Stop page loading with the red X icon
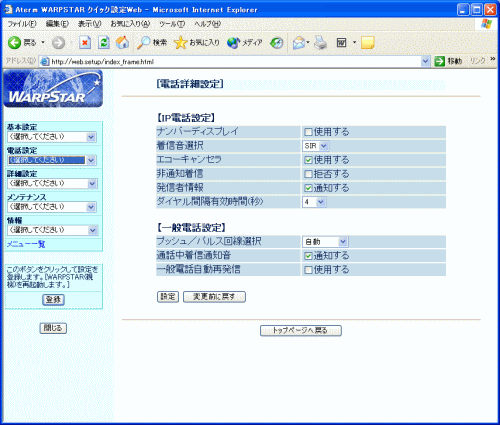The width and height of the screenshot is (500, 425). (x=85, y=43)
